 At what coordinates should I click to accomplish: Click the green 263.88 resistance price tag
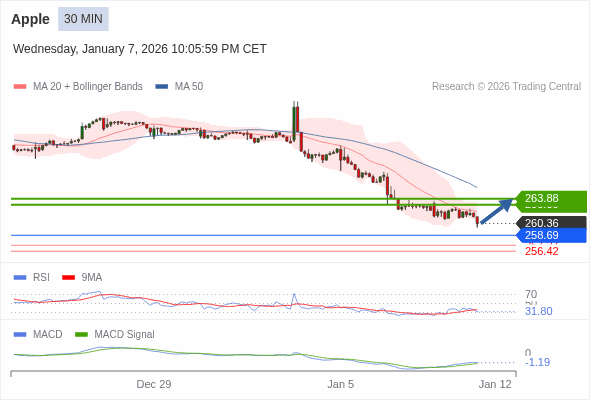(x=551, y=198)
